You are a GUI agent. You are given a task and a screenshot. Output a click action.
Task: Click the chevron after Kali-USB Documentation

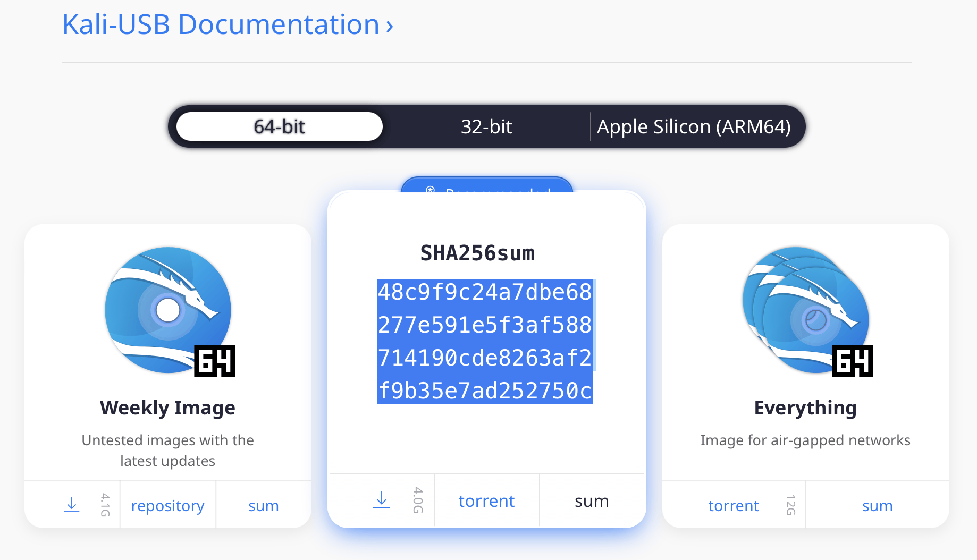[x=390, y=26]
